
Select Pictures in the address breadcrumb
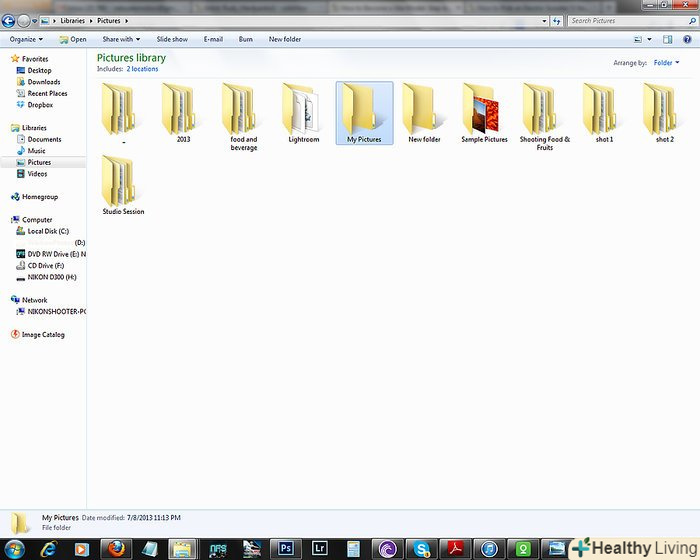pyautogui.click(x=109, y=21)
